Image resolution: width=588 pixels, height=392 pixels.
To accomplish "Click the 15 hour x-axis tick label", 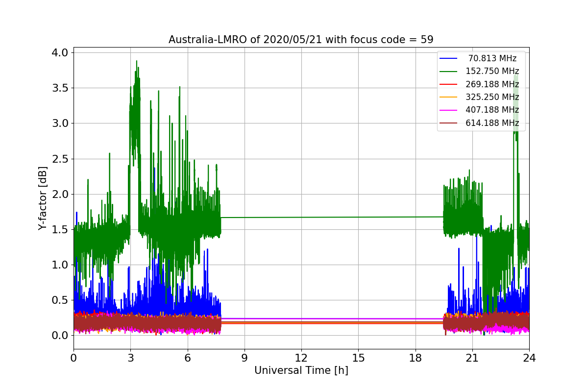I will [x=358, y=358].
